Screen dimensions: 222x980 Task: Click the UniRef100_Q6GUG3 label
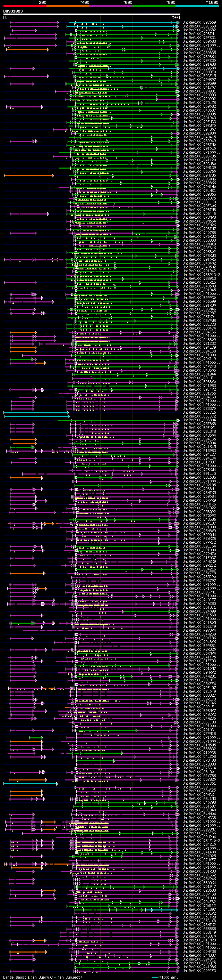pos(199,241)
